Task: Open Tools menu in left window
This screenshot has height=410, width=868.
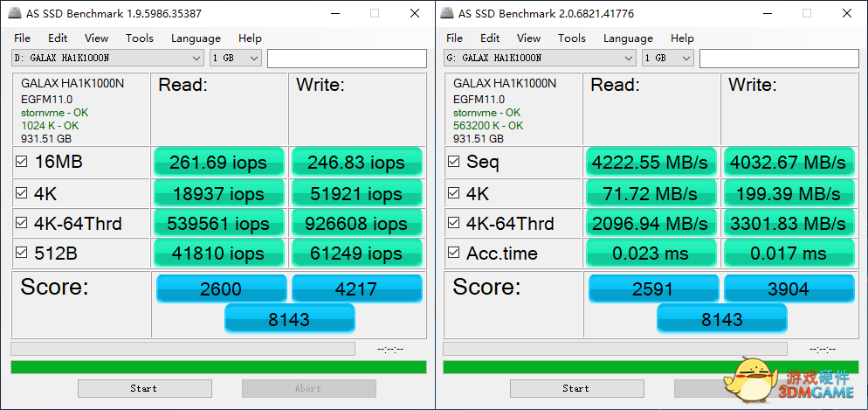Action: pyautogui.click(x=140, y=38)
